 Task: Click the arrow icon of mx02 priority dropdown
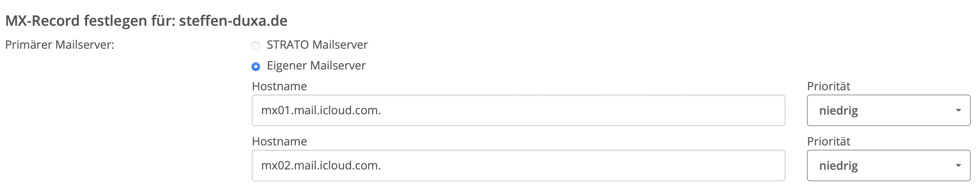(958, 165)
